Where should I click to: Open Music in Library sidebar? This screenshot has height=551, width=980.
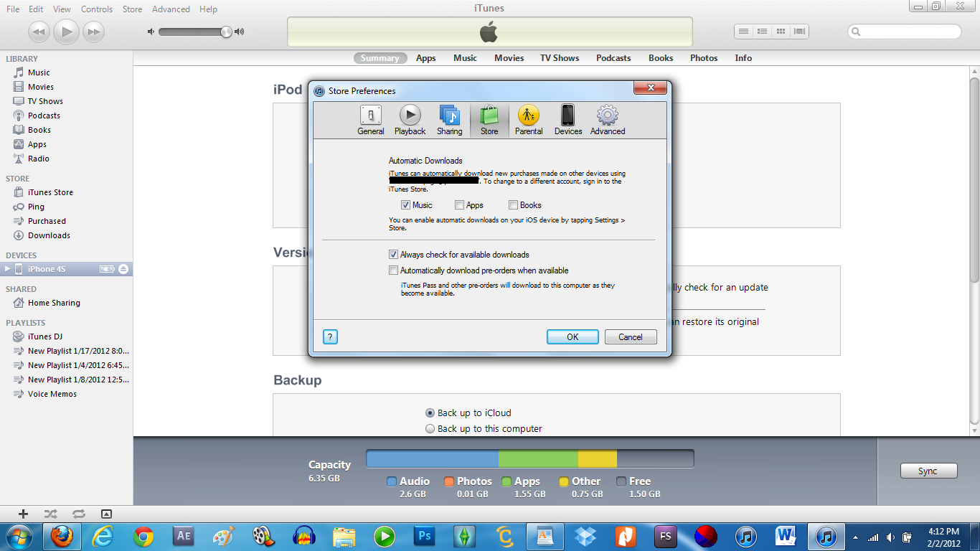(39, 72)
